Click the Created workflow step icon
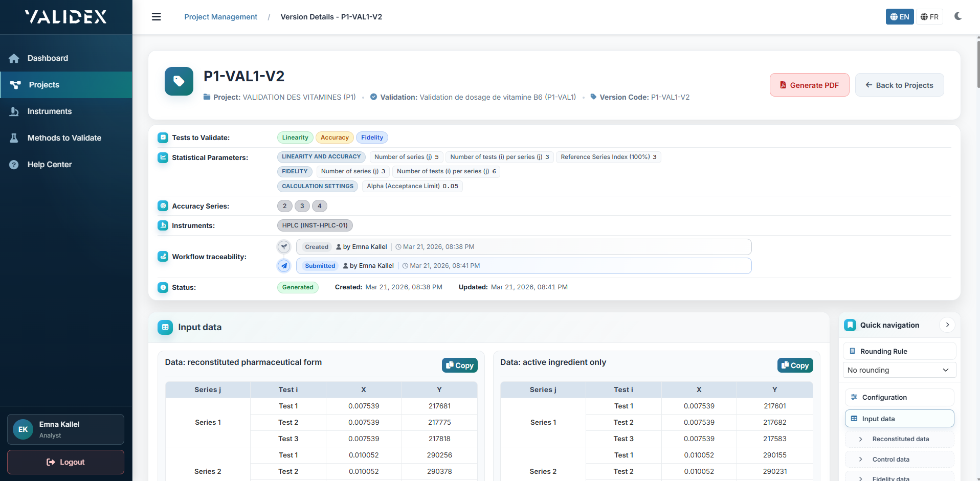Image resolution: width=980 pixels, height=481 pixels. [x=284, y=247]
